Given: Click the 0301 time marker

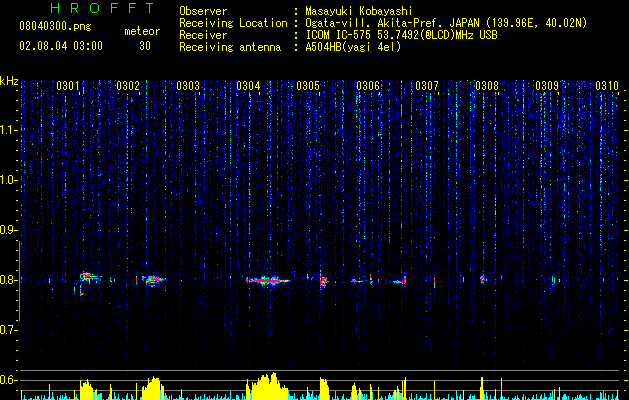Looking at the screenshot, I should point(68,86).
